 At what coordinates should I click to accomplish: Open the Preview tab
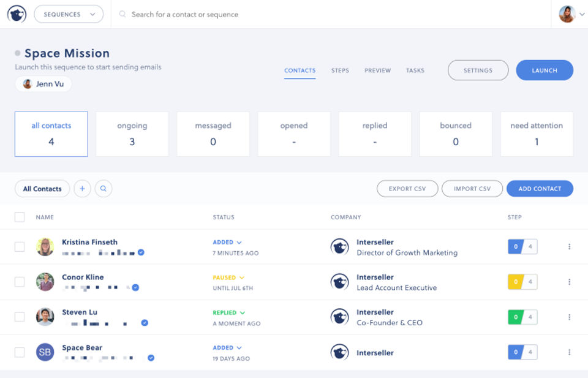[377, 70]
